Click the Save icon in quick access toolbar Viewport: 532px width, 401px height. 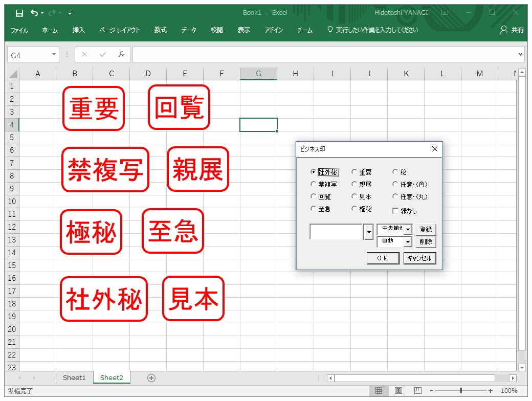(x=19, y=13)
